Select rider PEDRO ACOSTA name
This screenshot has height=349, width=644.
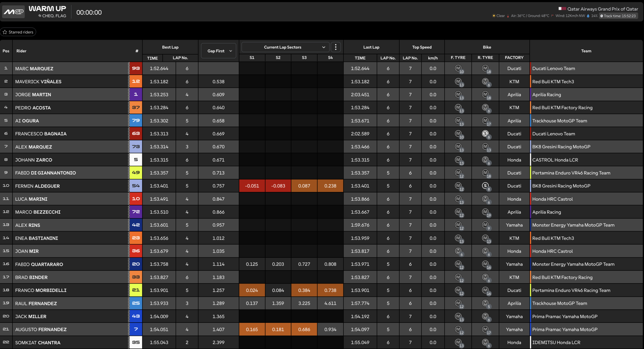click(x=33, y=108)
